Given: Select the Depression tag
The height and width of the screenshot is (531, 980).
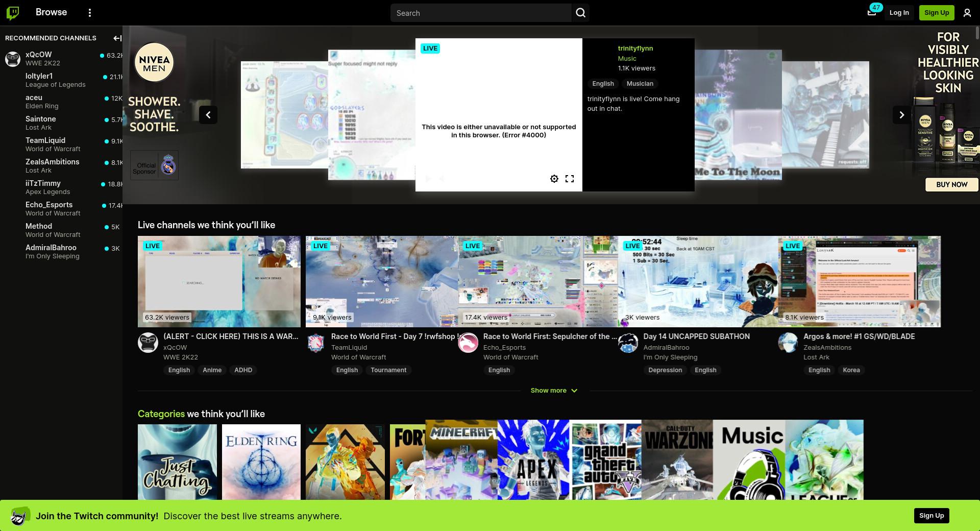Looking at the screenshot, I should pos(665,370).
